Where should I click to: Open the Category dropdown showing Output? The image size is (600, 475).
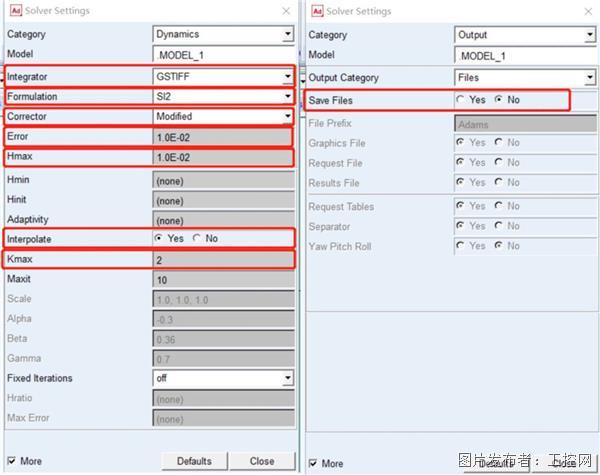coord(525,35)
